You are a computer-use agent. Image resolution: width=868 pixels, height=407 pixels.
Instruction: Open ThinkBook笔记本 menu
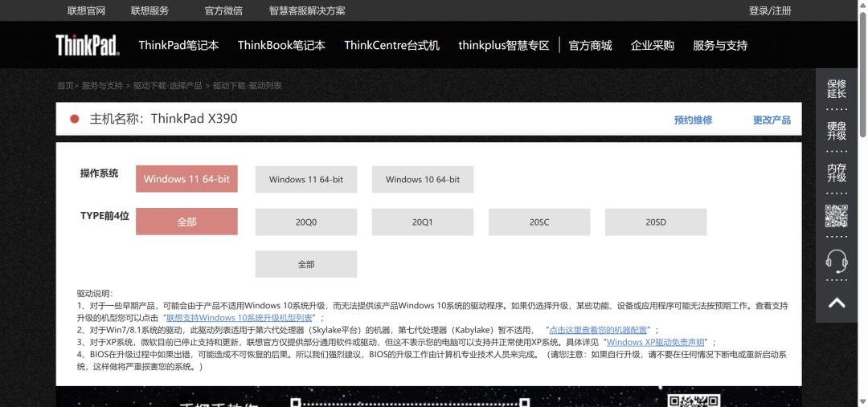point(281,45)
